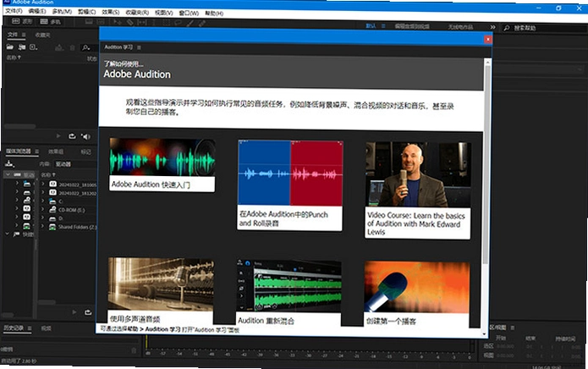Click Import File icon in Files panel
Image resolution: width=588 pixels, height=369 pixels.
pyautogui.click(x=22, y=47)
